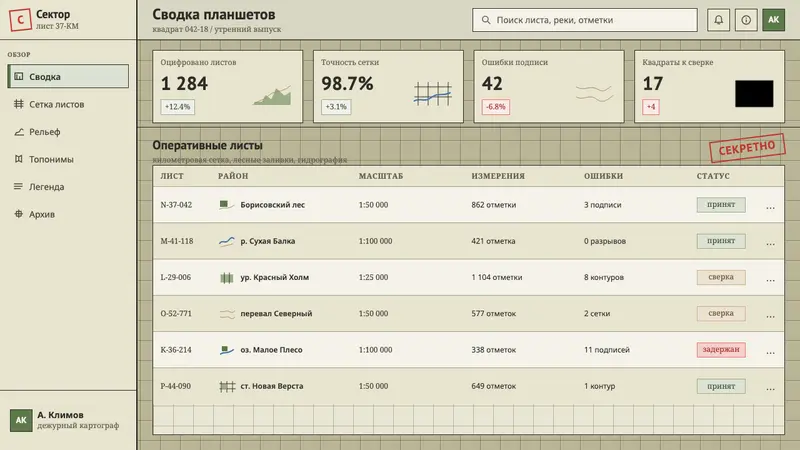Screen dimensions: 800x450
Task: Click the lake icon beside оз. Малое Плесо
Action: point(227,350)
